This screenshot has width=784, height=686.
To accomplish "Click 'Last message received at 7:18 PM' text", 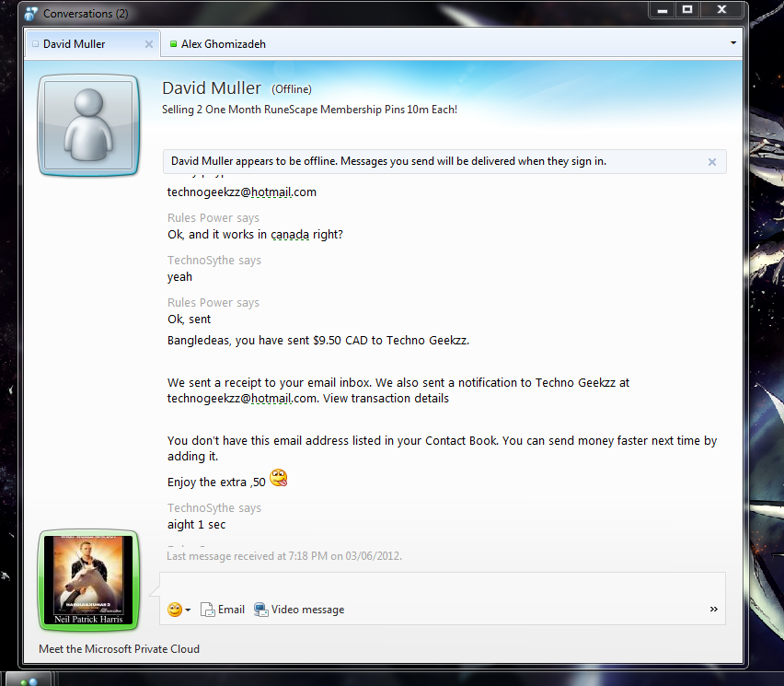I will 284,556.
